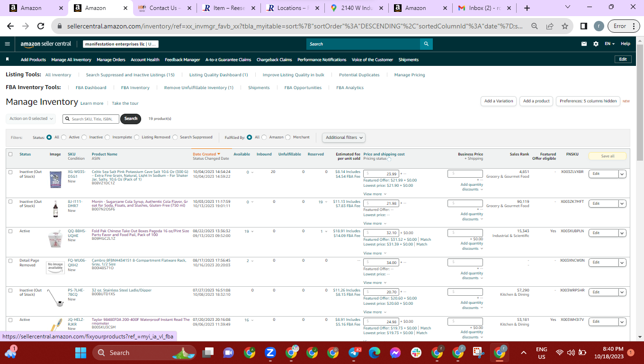This screenshot has height=364, width=644.
Task: Open the browser zoom magnifier icon
Action: [535, 26]
